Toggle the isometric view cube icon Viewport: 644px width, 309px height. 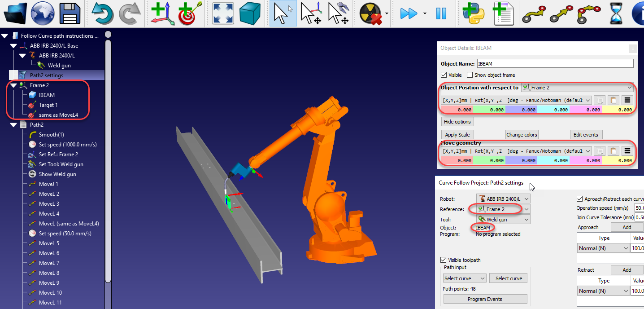[x=250, y=13]
